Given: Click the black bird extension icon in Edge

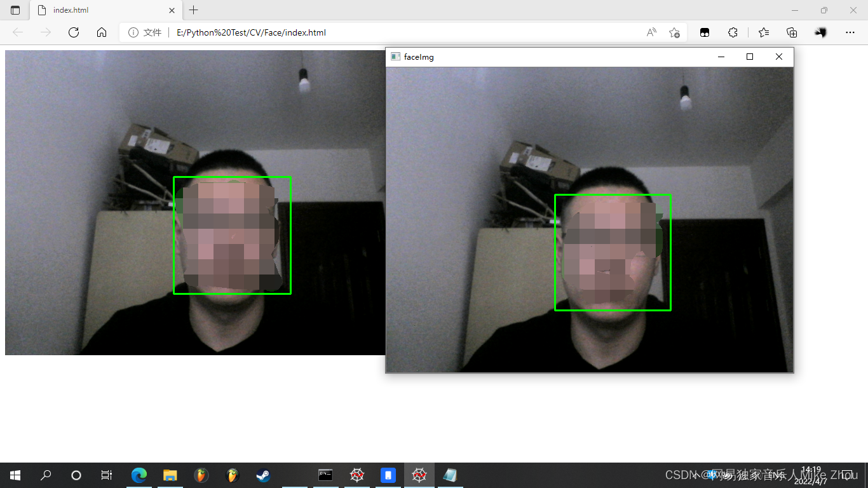Looking at the screenshot, I should click(820, 32).
